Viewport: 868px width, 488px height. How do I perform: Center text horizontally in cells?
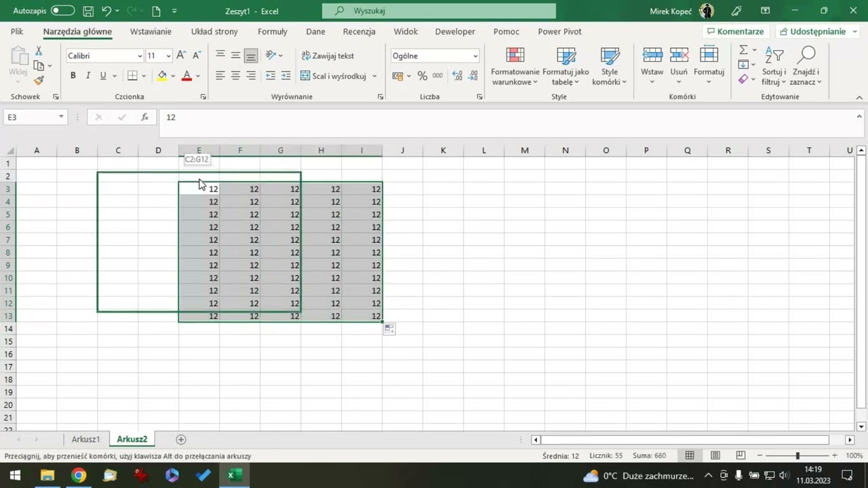[235, 76]
